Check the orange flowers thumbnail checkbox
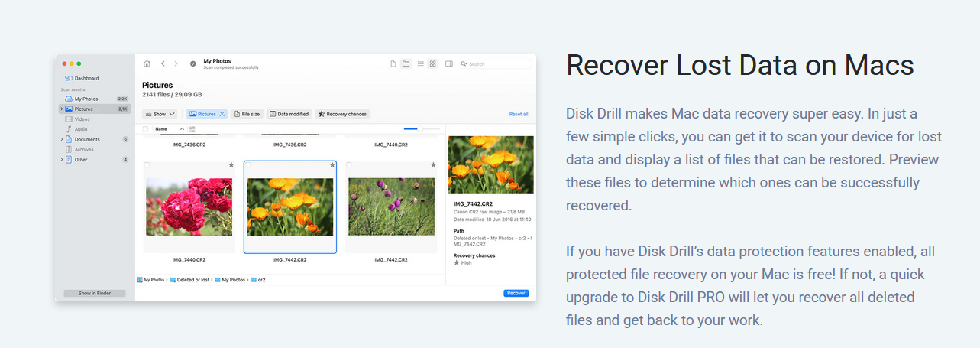 click(248, 165)
